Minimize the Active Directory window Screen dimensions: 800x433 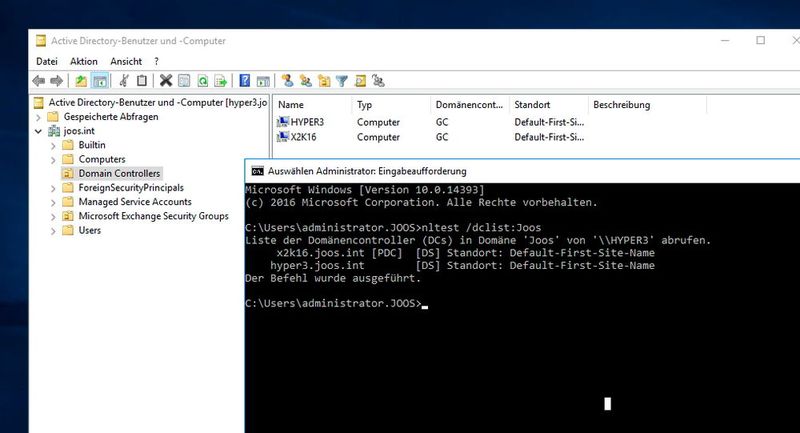tap(725, 41)
